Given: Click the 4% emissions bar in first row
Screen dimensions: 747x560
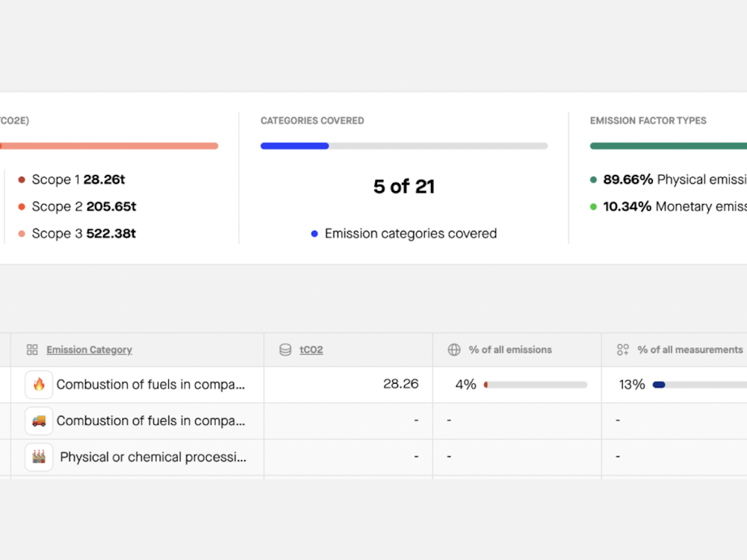Looking at the screenshot, I should pyautogui.click(x=536, y=385).
